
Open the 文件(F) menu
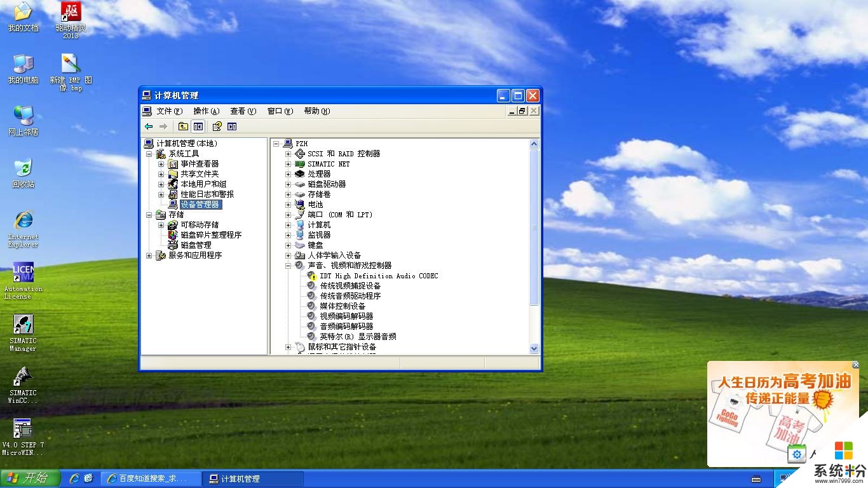click(170, 111)
